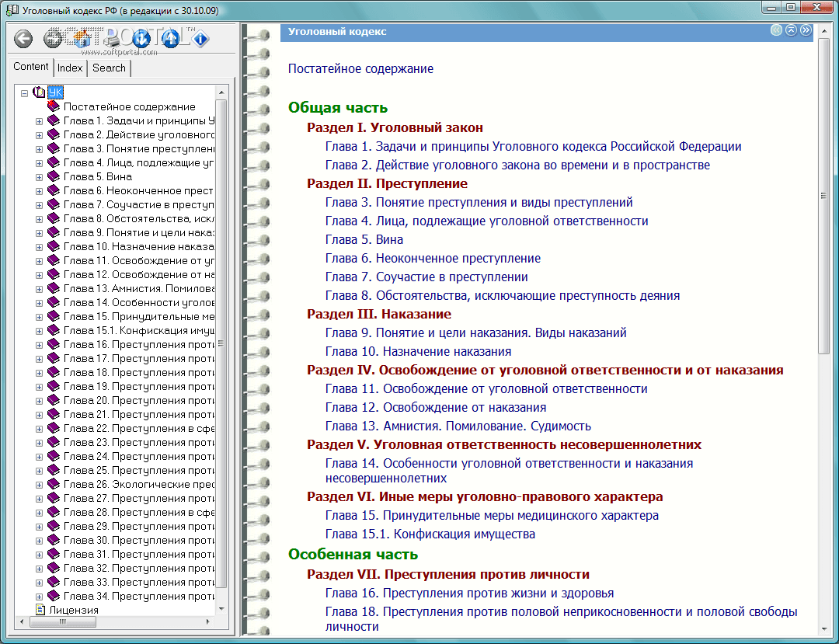
Task: Switch to the Index tab
Action: coord(70,68)
